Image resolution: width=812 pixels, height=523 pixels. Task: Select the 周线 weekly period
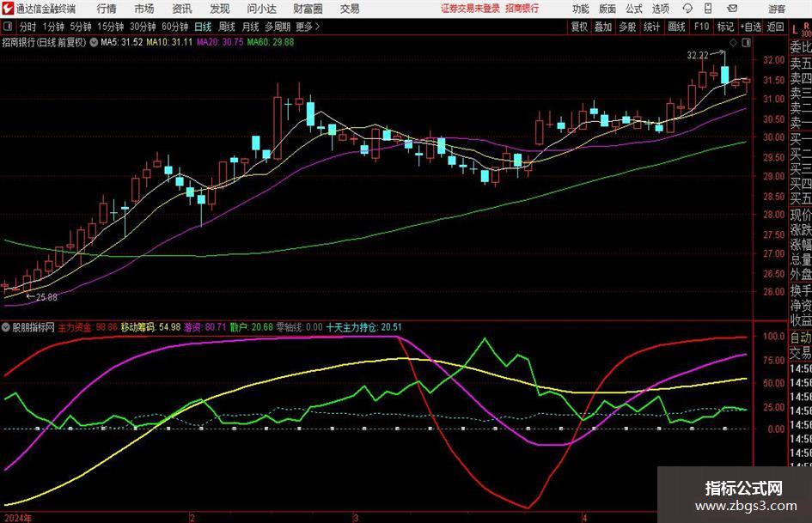pos(226,27)
